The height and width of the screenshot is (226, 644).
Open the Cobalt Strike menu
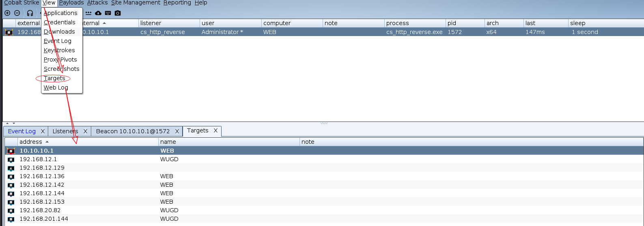pyautogui.click(x=22, y=3)
